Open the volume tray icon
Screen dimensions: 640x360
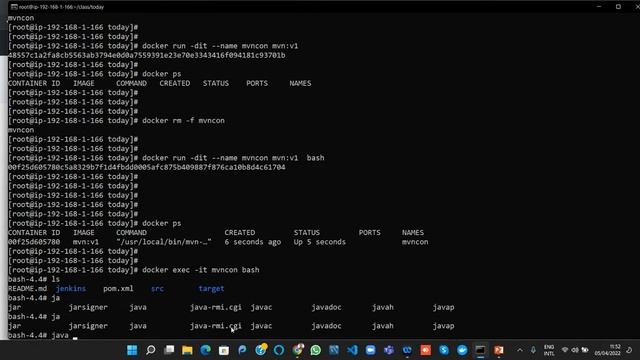[575, 350]
